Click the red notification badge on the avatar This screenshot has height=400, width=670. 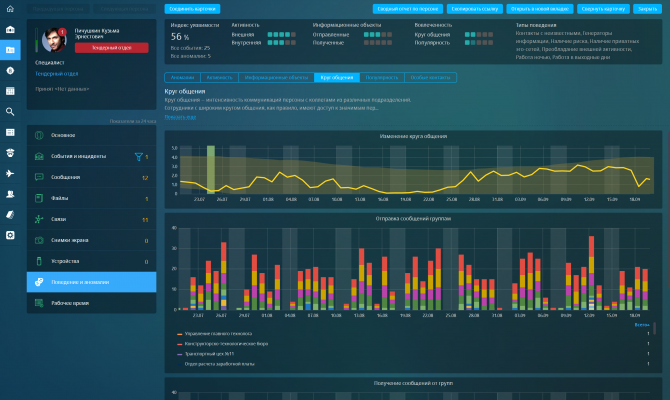62,32
